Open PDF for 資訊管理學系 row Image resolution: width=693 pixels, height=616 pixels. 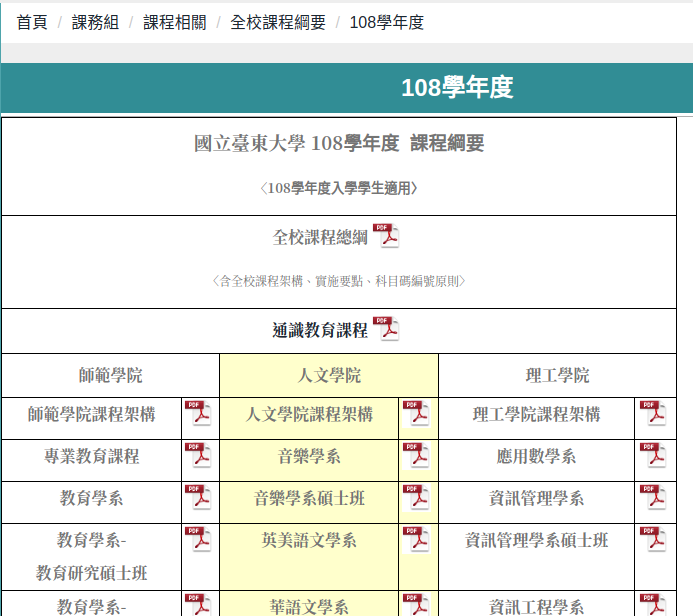coord(653,497)
